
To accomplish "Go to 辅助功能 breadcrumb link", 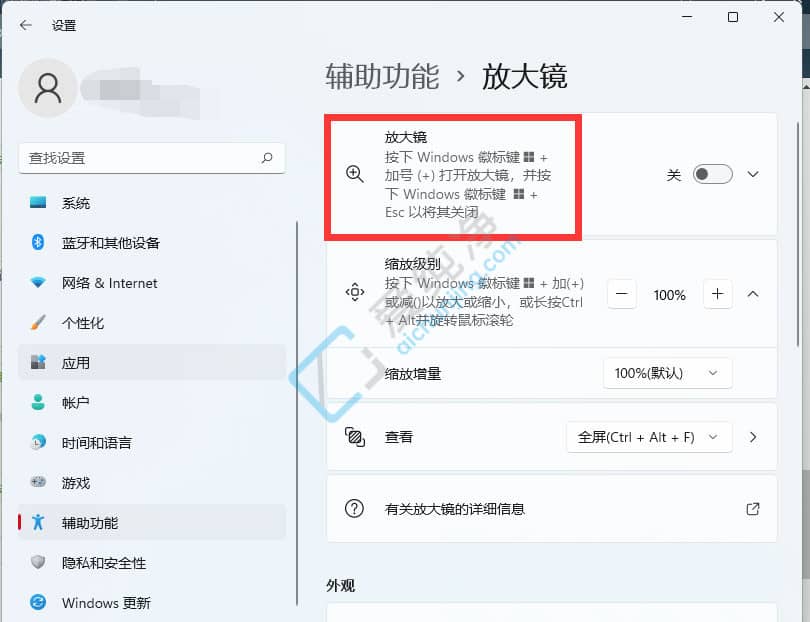I will coord(382,76).
